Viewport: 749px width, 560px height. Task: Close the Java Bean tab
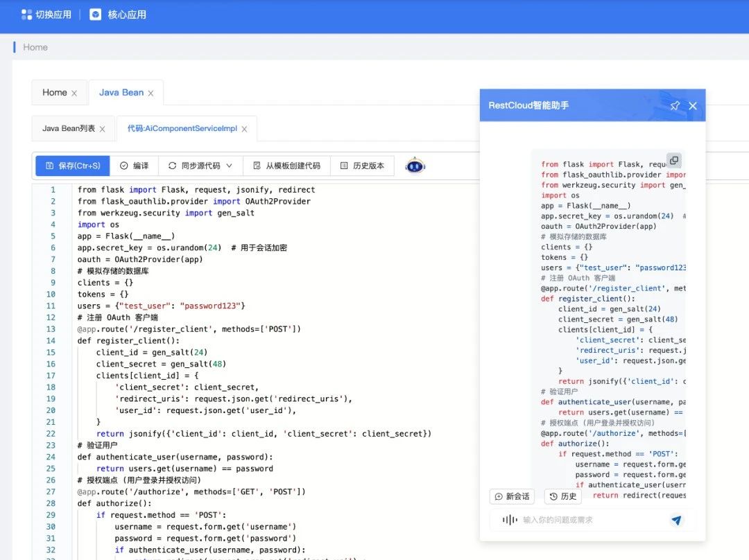(x=151, y=93)
